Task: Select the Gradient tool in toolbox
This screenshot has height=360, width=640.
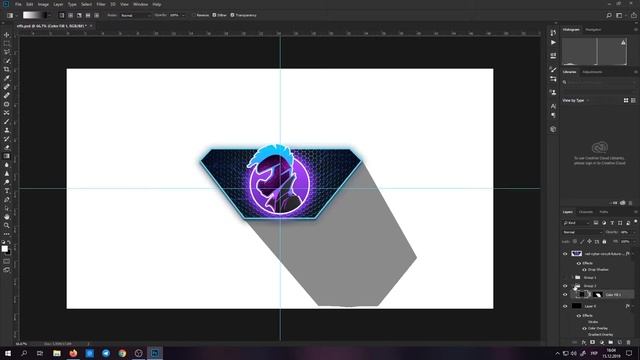Action: point(7,156)
